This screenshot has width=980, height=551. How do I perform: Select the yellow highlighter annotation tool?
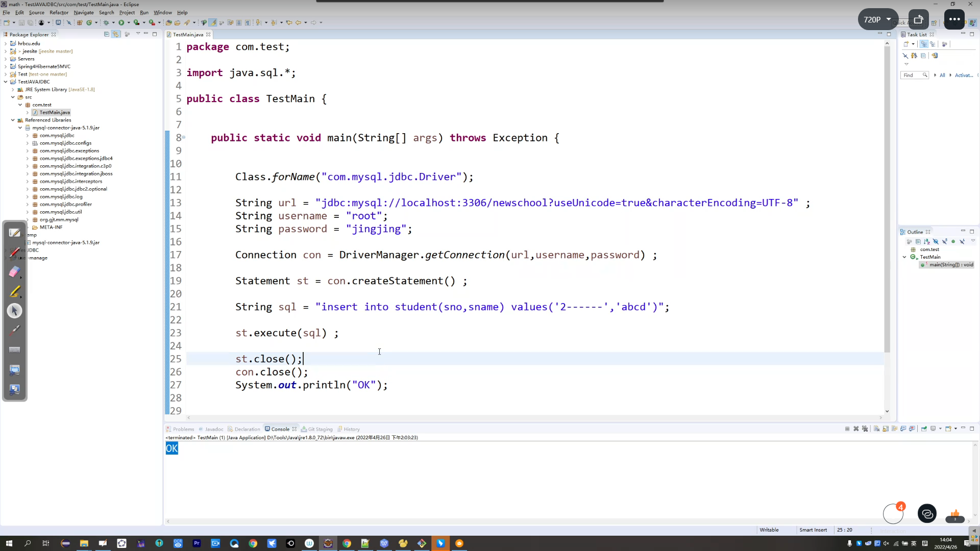click(14, 291)
